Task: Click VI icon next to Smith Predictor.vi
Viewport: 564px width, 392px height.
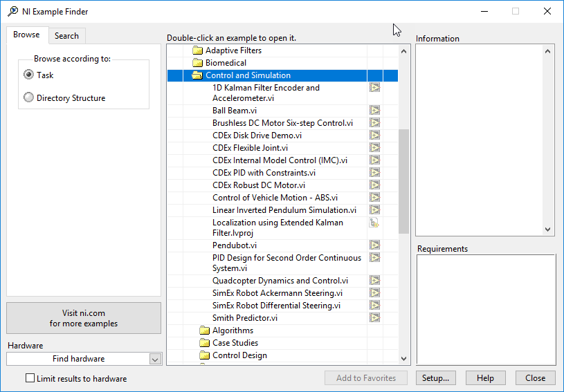Action: (374, 317)
